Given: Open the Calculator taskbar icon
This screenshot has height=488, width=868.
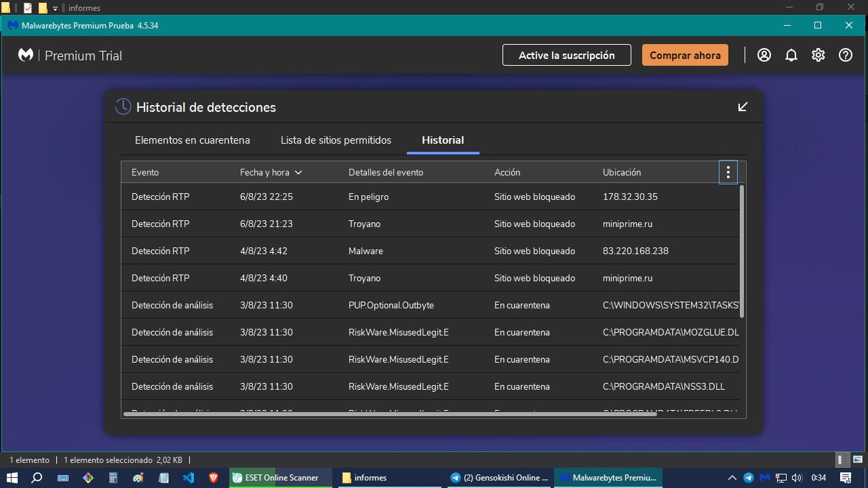Looking at the screenshot, I should (x=113, y=477).
